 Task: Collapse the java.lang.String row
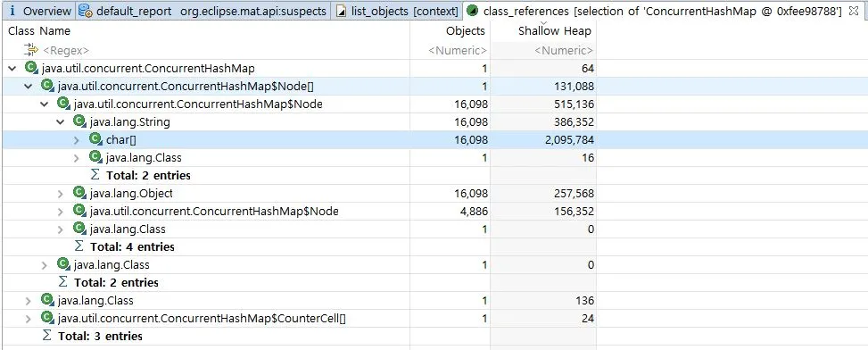click(61, 121)
